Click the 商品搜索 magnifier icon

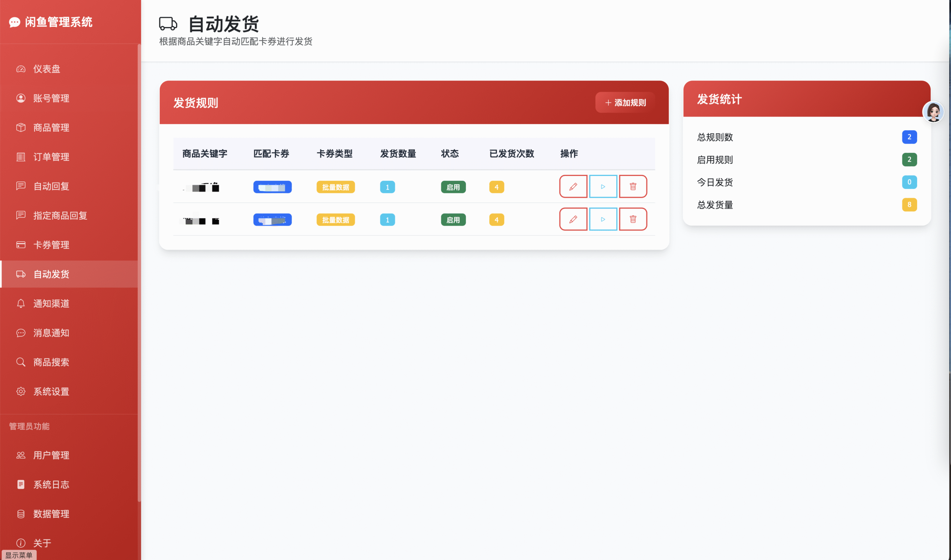click(21, 362)
